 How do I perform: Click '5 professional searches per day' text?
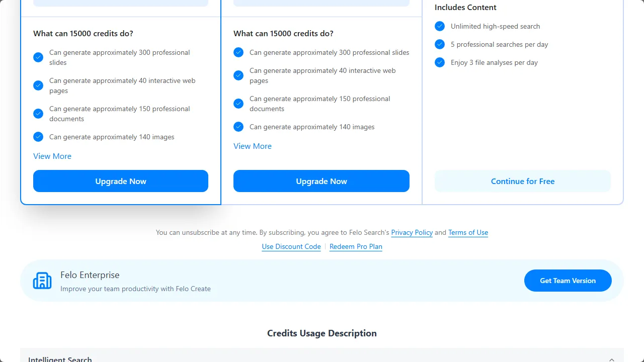pos(500,44)
